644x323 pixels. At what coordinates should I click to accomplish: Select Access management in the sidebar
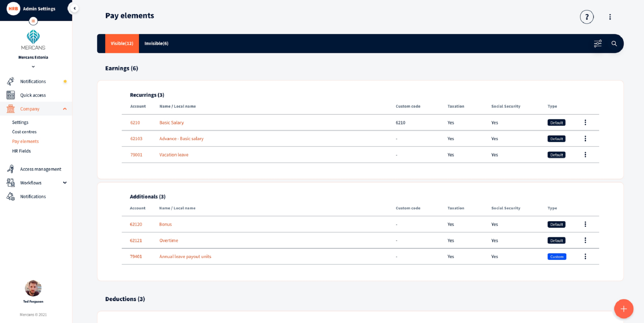coord(41,169)
